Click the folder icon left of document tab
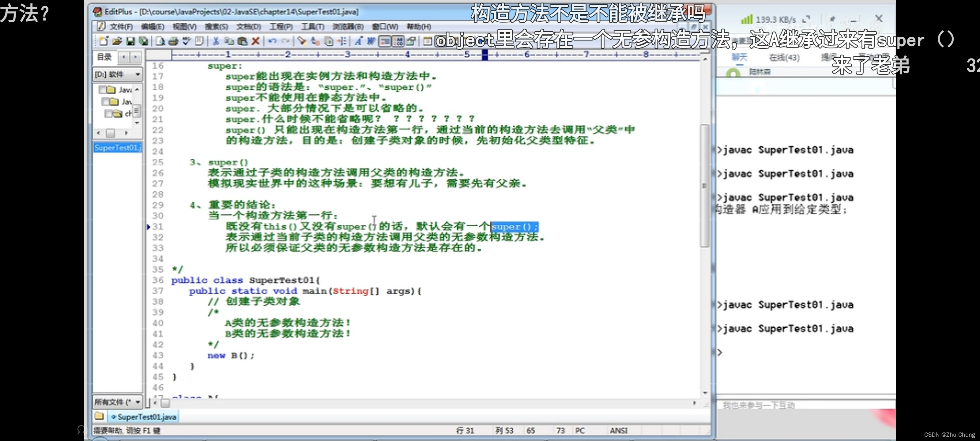Viewport: 980px width, 441px height. tap(99, 416)
